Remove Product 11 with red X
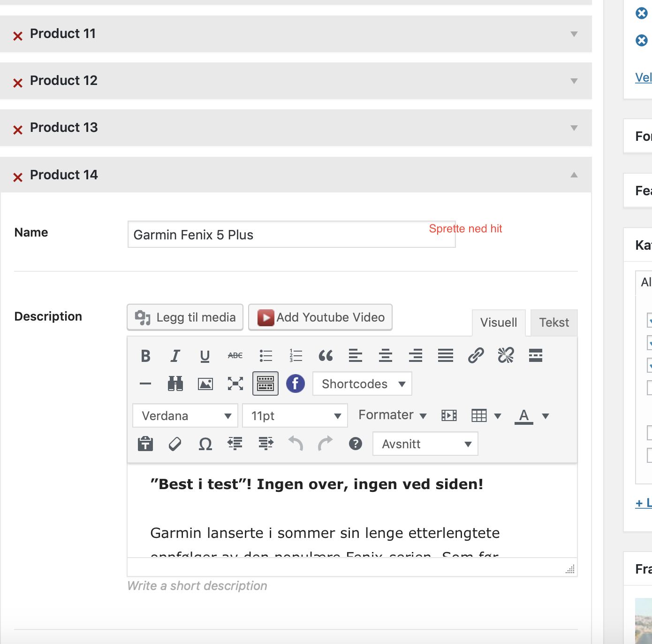The image size is (652, 644). pos(18,36)
